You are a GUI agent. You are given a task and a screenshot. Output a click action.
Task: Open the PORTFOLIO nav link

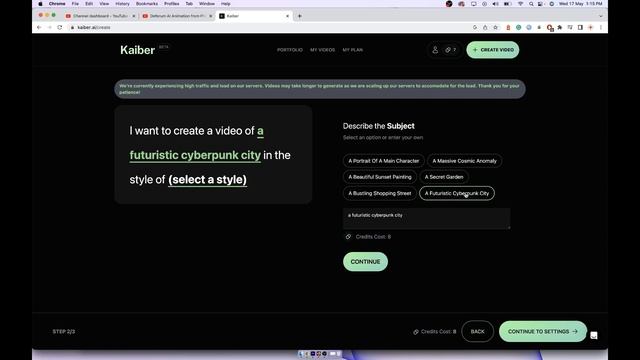pyautogui.click(x=290, y=50)
